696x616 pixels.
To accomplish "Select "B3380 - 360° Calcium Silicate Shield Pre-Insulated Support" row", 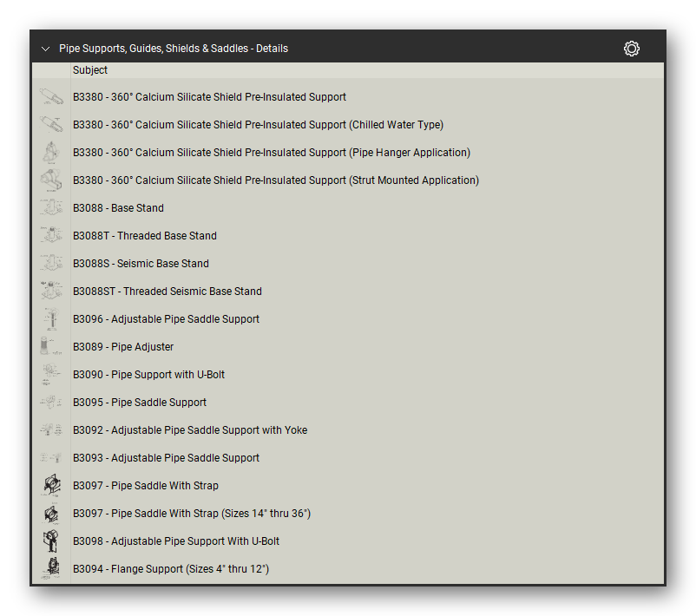I will click(347, 97).
